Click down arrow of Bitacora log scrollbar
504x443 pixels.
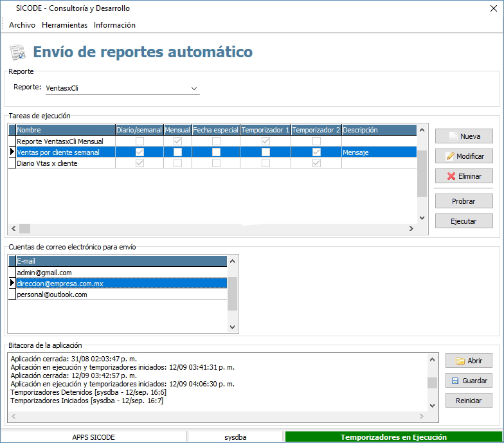click(432, 405)
